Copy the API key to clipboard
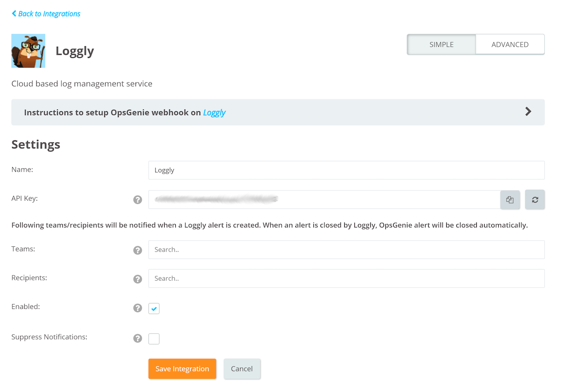 click(510, 200)
